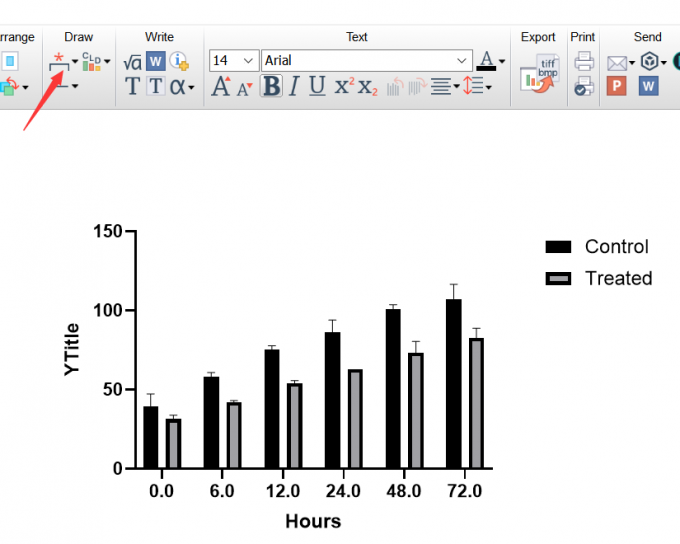Toggle bold formatting button

tap(271, 86)
